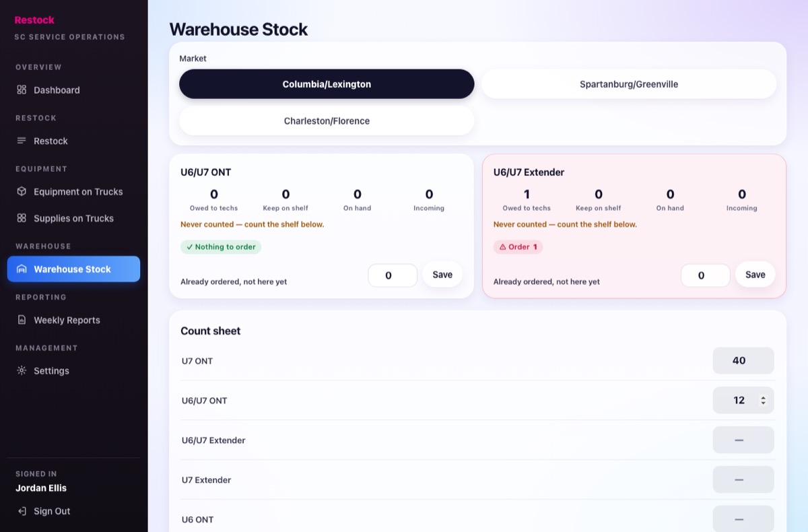Click the stepper arrows on U6/U7 ONT count
This screenshot has height=532, width=808.
(763, 400)
